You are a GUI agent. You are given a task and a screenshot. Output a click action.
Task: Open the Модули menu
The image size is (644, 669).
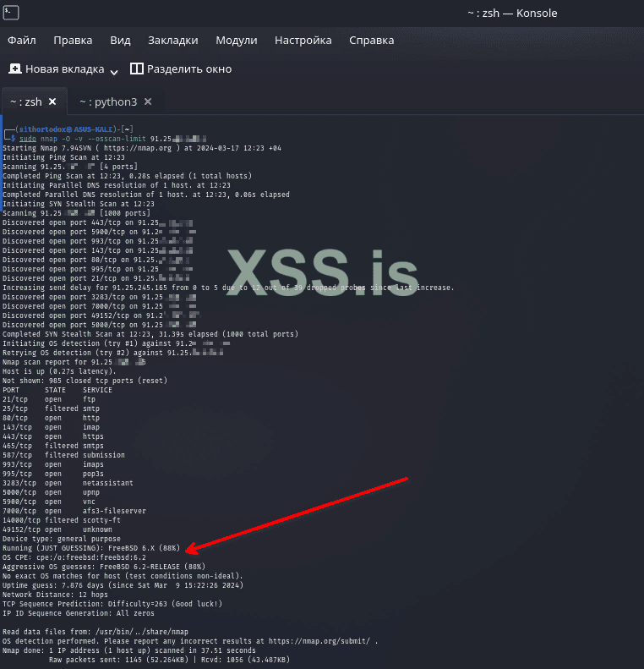(237, 40)
